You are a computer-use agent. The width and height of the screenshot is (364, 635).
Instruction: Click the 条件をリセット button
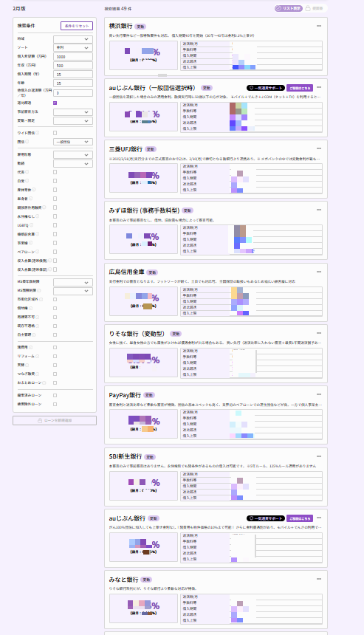tap(77, 26)
